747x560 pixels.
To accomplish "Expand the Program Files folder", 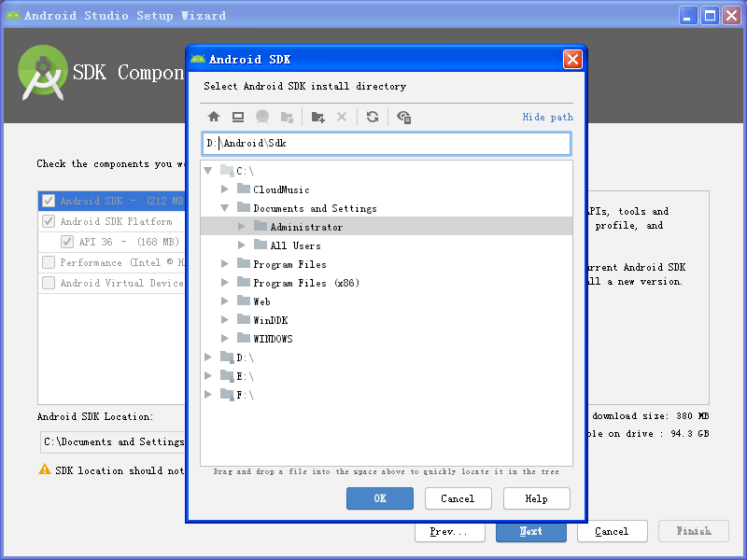I will (225, 264).
